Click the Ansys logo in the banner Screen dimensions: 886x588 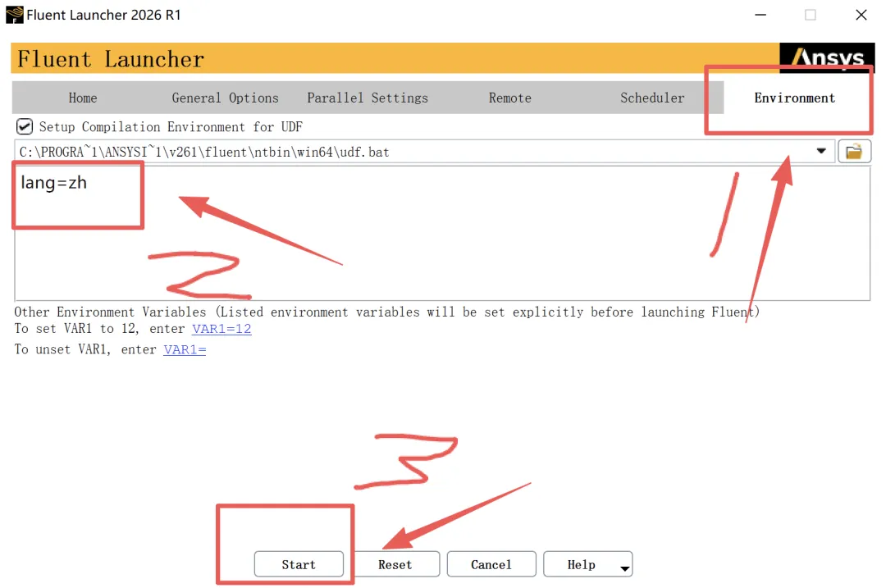coord(827,57)
